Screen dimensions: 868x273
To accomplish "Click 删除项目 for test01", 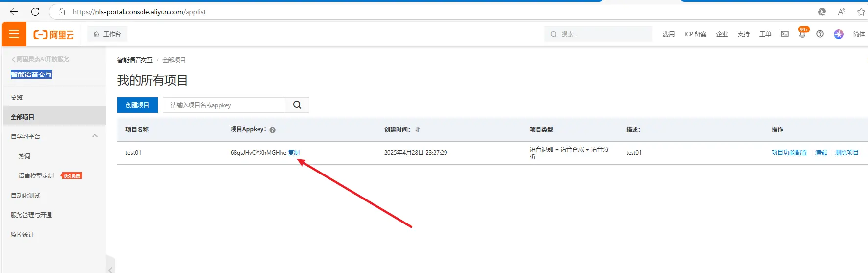I will pyautogui.click(x=846, y=153).
